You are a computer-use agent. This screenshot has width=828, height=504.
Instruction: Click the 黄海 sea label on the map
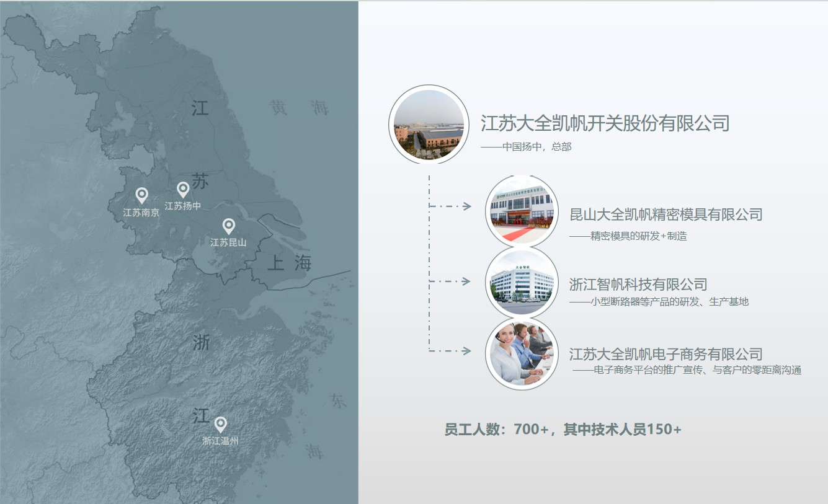point(300,108)
